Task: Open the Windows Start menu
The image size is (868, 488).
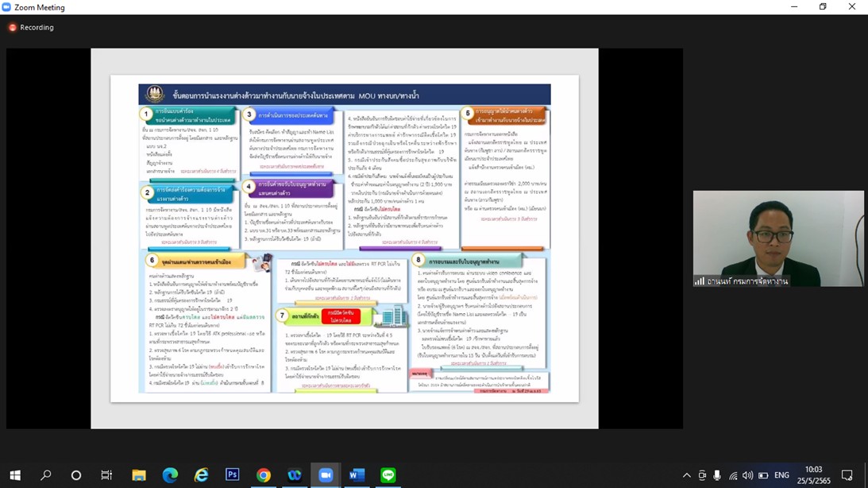Action: [15, 475]
